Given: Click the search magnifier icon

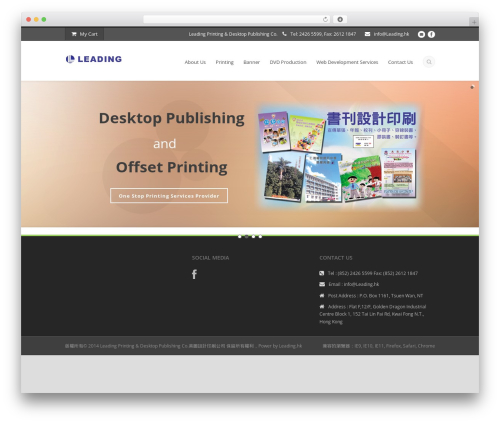Looking at the screenshot, I should [x=429, y=62].
